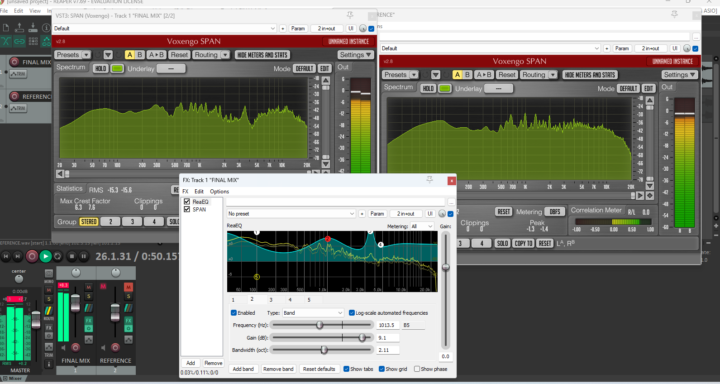
Task: Click Add band button in ReaEQ
Action: 243,369
